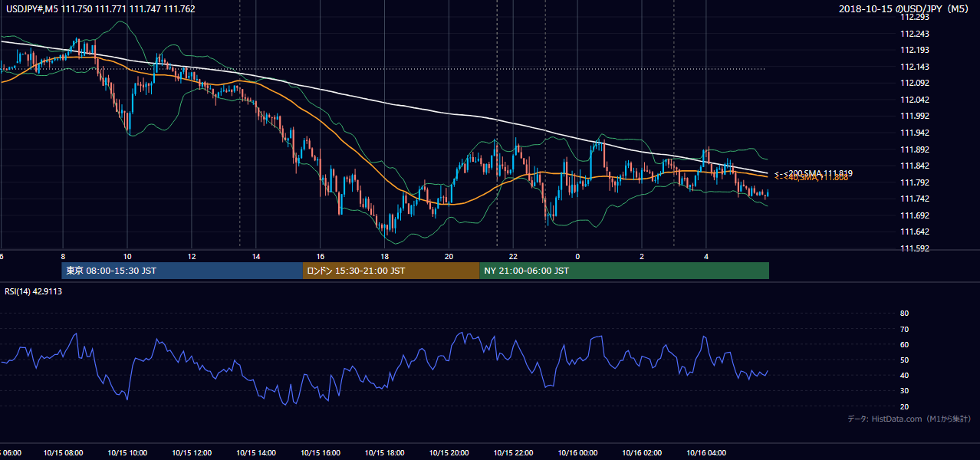
Task: Click the '2018-10-15 のUSD/JPY (M5)' heading
Action: point(905,9)
